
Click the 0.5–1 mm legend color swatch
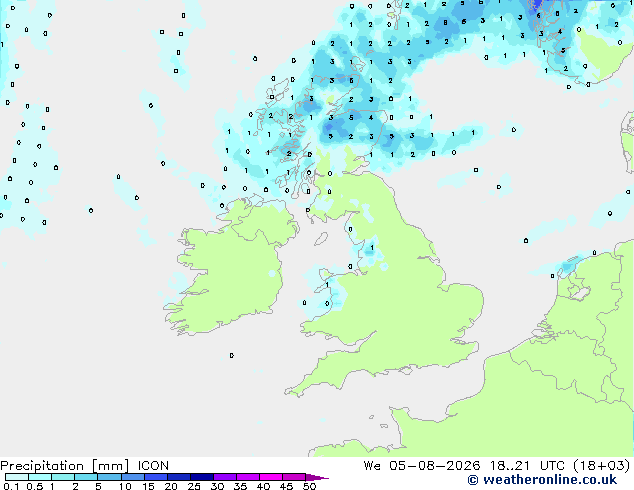coord(40,477)
